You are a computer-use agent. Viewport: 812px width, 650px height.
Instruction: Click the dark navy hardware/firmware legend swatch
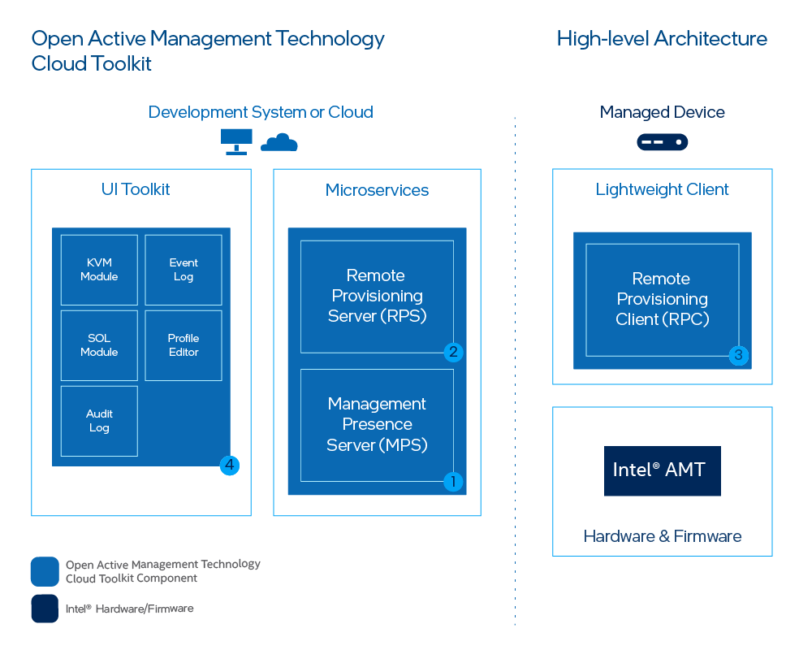point(45,608)
